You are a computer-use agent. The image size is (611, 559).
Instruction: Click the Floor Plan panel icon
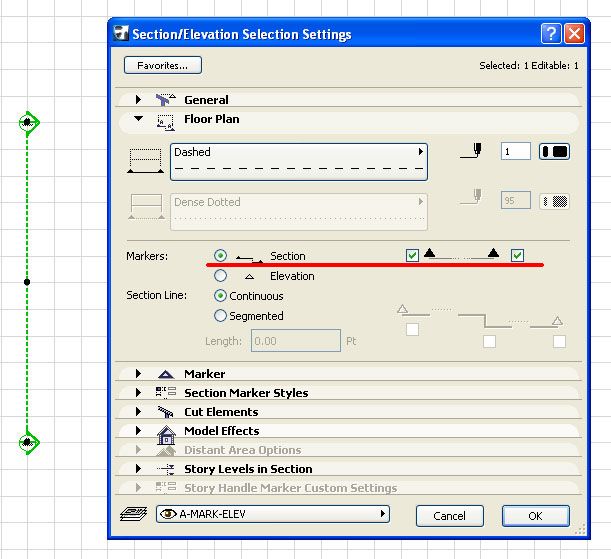(166, 122)
